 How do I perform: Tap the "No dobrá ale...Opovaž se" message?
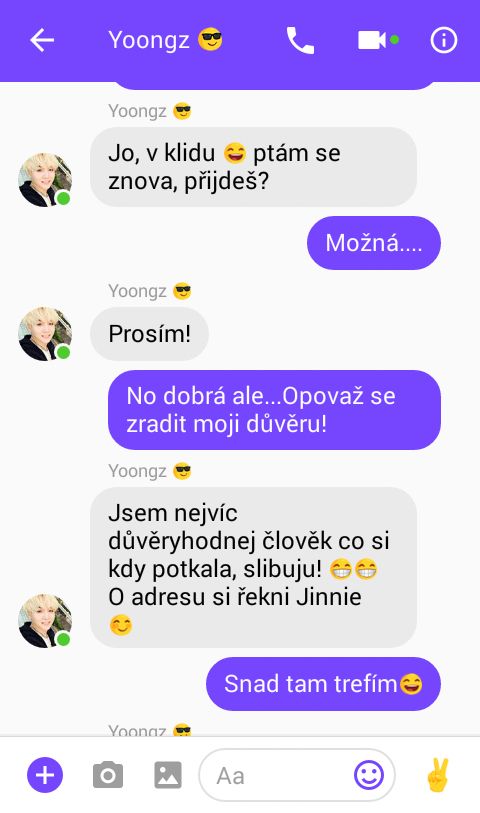pyautogui.click(x=274, y=410)
